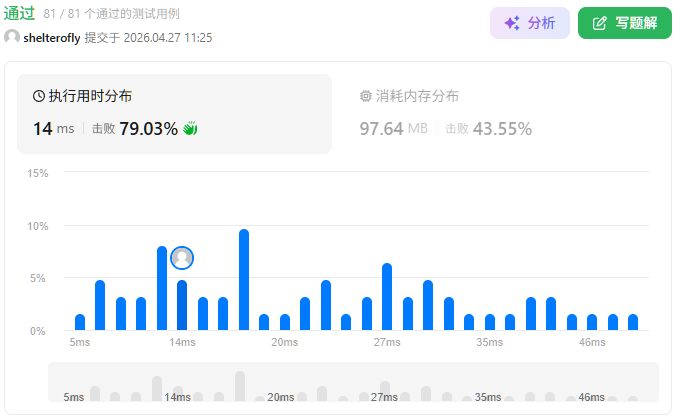
Task: Click the pencil icon on the 写题解 button
Action: [600, 23]
